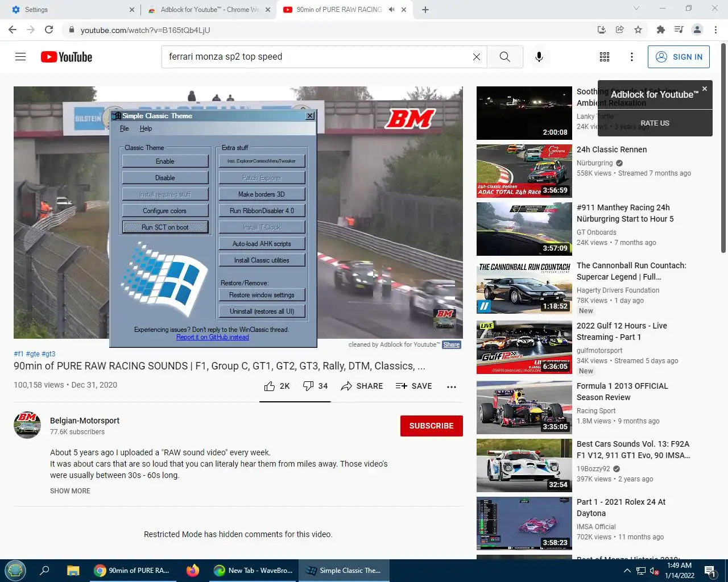This screenshot has width=728, height=582.
Task: Install app using the address bar download icon
Action: [602, 30]
